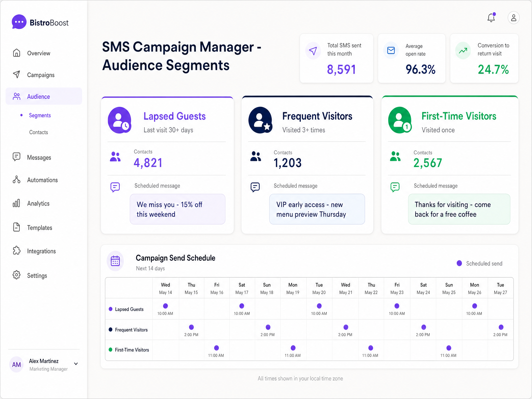
Task: Click the Analytics bar chart icon
Action: tap(16, 203)
